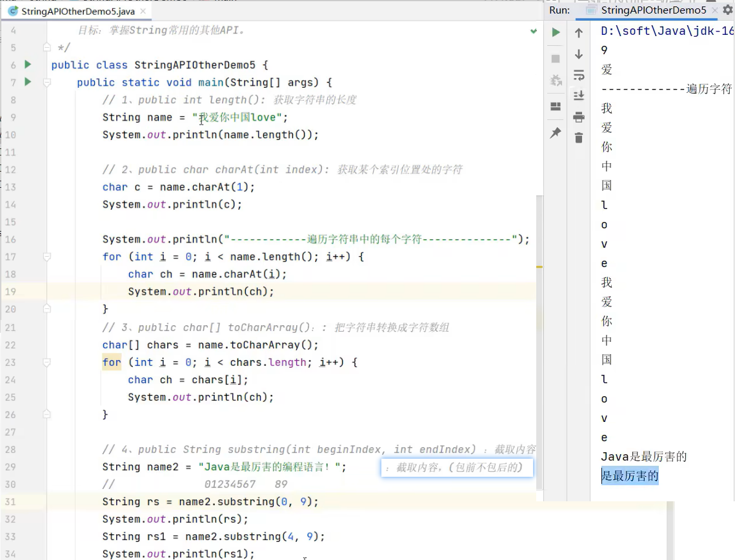Click the Down the Stack Trace arrow
Image resolution: width=735 pixels, height=560 pixels.
pos(579,54)
